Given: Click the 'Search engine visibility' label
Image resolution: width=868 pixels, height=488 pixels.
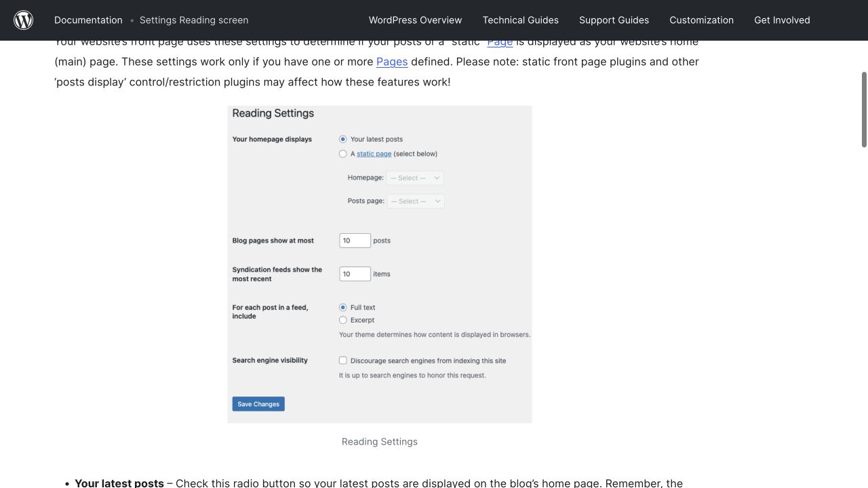Looking at the screenshot, I should [x=270, y=361].
